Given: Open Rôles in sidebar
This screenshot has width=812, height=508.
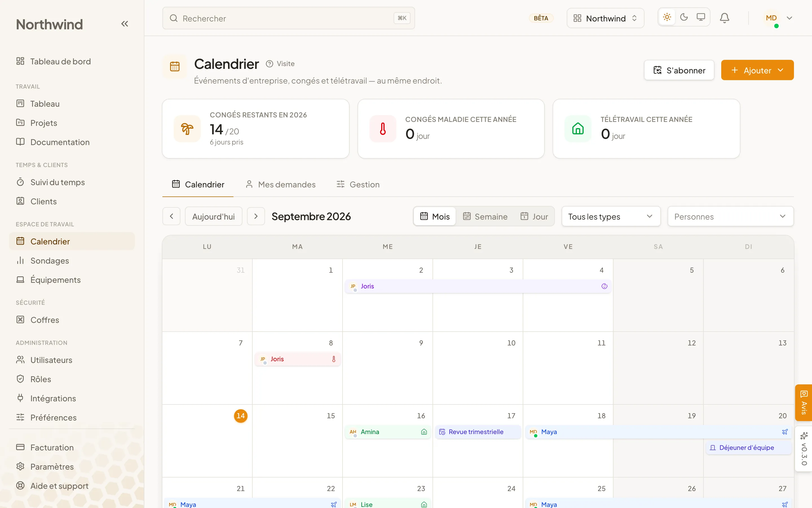Looking at the screenshot, I should (x=72, y=379).
